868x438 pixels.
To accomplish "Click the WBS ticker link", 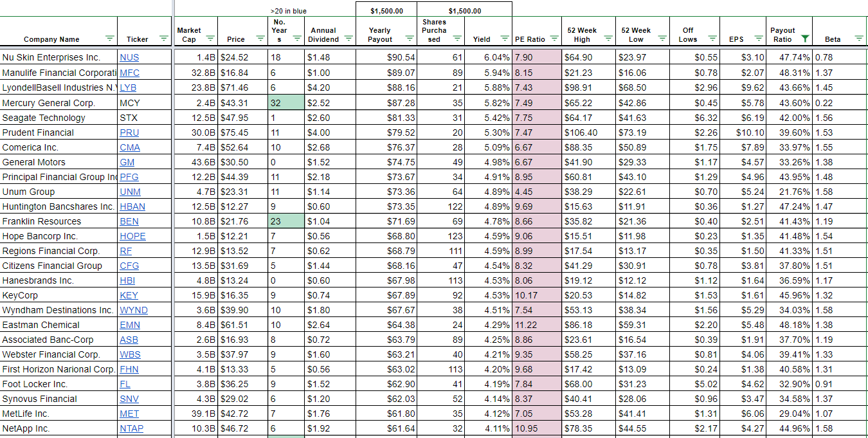I will (130, 354).
